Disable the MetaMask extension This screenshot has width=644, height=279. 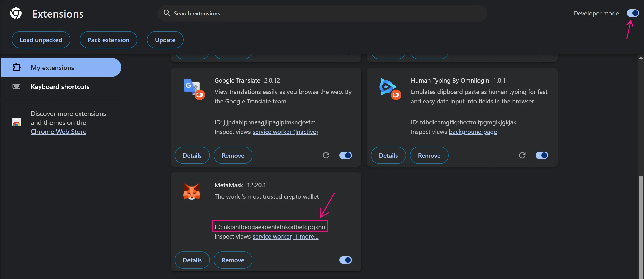click(x=345, y=260)
